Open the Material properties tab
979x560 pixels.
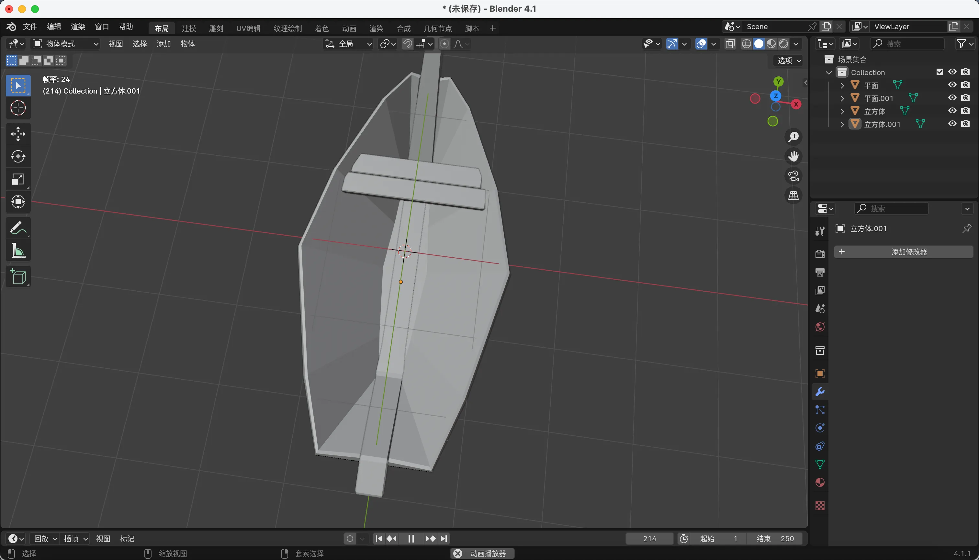[x=820, y=482]
